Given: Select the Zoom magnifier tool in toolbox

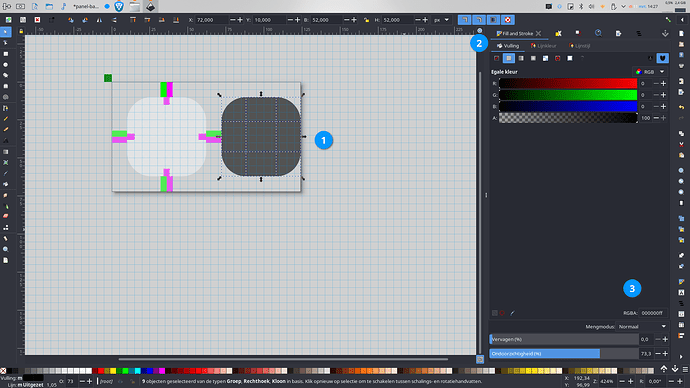Looking at the screenshot, I should (x=5, y=249).
